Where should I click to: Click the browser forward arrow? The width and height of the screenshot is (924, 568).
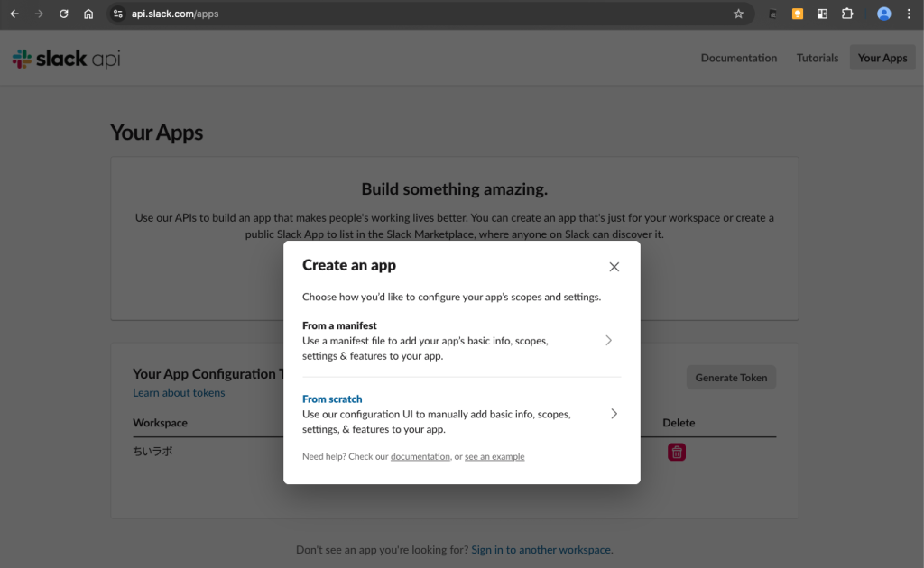(39, 14)
